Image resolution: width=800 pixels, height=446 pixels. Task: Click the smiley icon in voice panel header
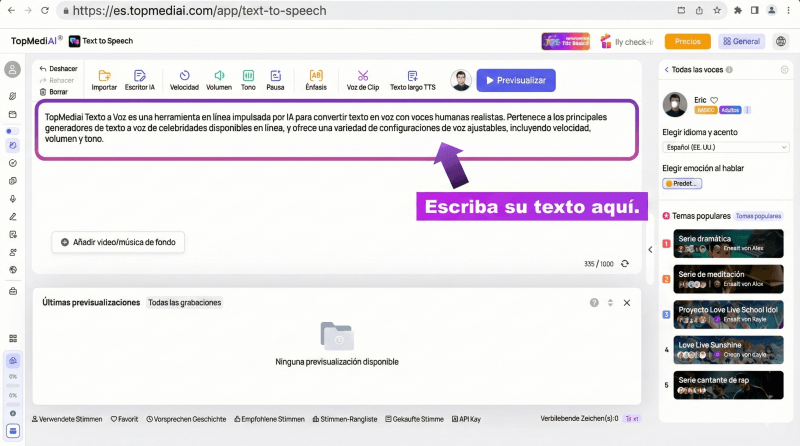(784, 69)
